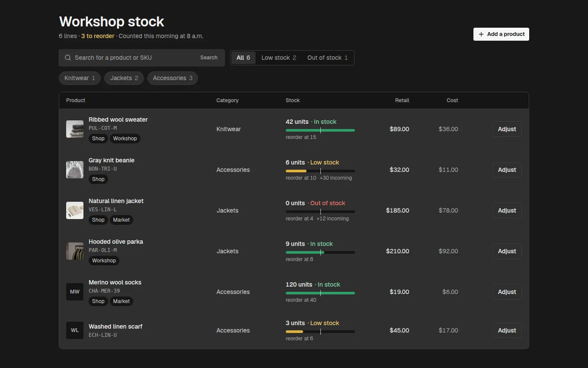This screenshot has height=368, width=588.
Task: Click the '3 to reorder' text
Action: [x=98, y=36]
